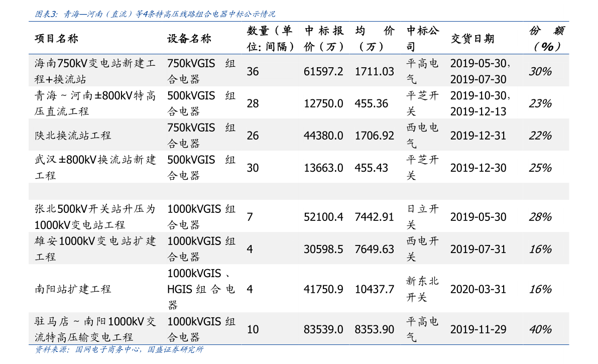Click quantity 30 in the 武汉 row
Screen dimensions: 598x364
(253, 168)
